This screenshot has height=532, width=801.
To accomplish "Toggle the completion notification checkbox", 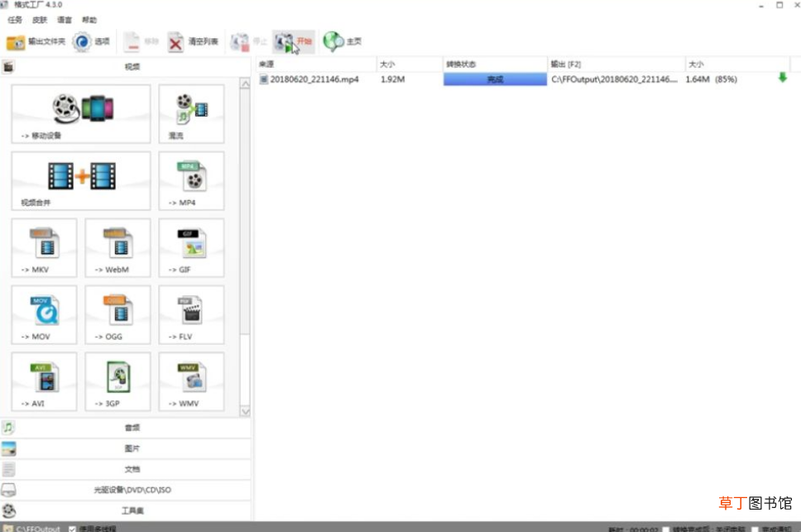I will 755,530.
